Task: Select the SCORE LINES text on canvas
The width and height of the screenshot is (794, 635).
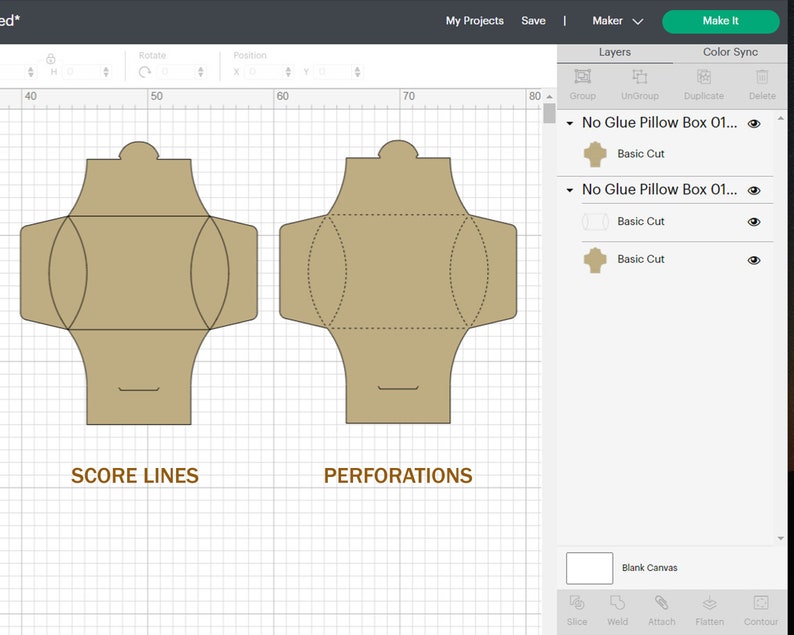Action: [x=135, y=475]
